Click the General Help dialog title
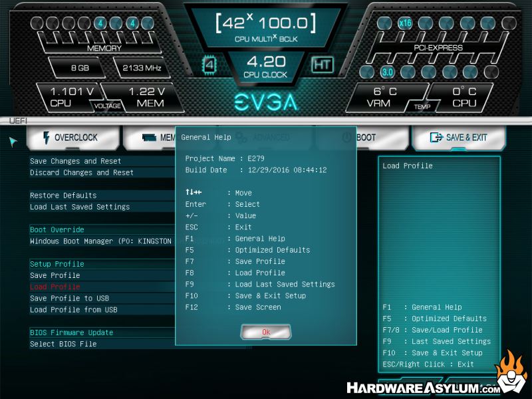Viewport: 532px width, 399px height. 206,138
